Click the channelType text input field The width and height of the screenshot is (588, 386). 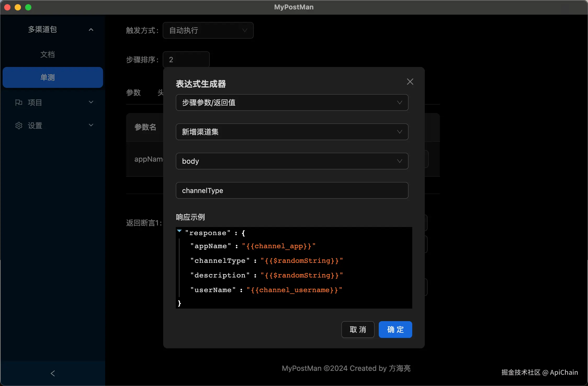point(292,190)
